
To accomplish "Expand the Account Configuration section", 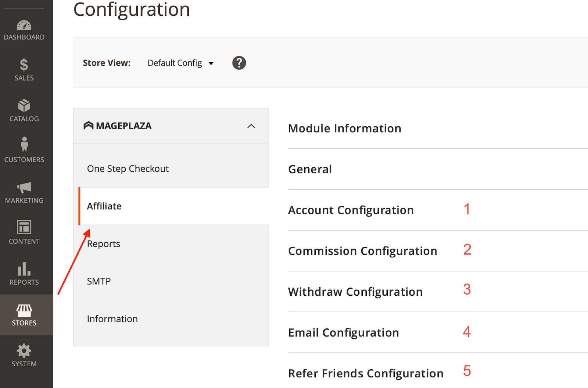I will (351, 210).
